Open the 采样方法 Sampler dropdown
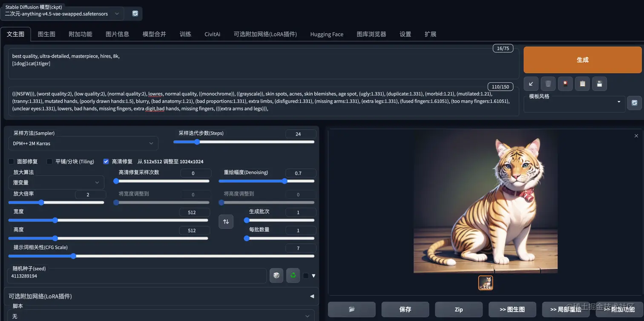Screen dimensions: 644x321 click(83, 143)
